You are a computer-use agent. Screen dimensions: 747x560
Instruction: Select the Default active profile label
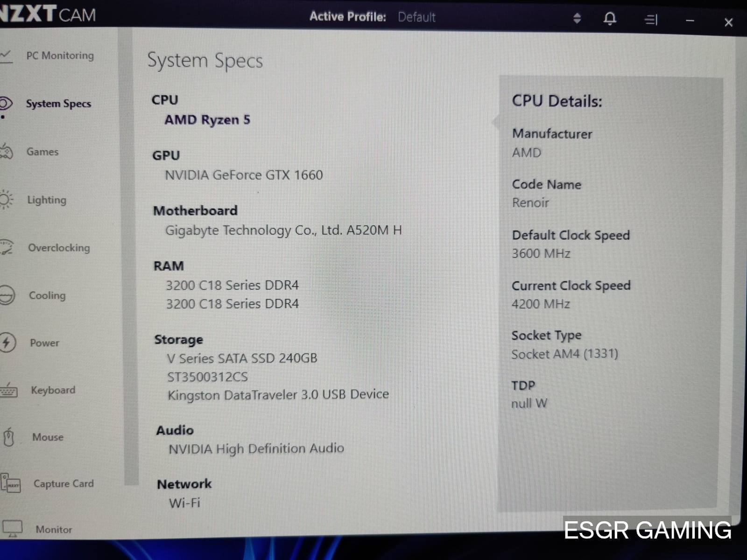pyautogui.click(x=416, y=17)
